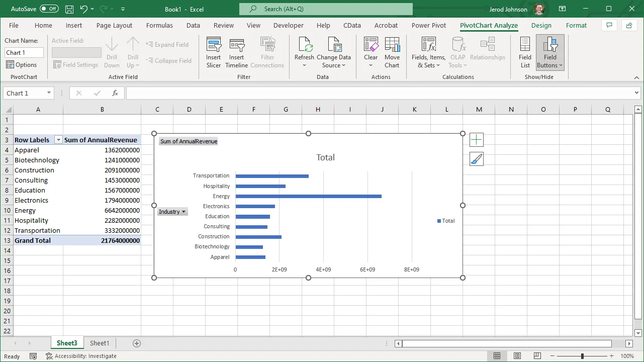Click the Refresh data button
Viewport: 644px width, 362px height.
click(304, 46)
